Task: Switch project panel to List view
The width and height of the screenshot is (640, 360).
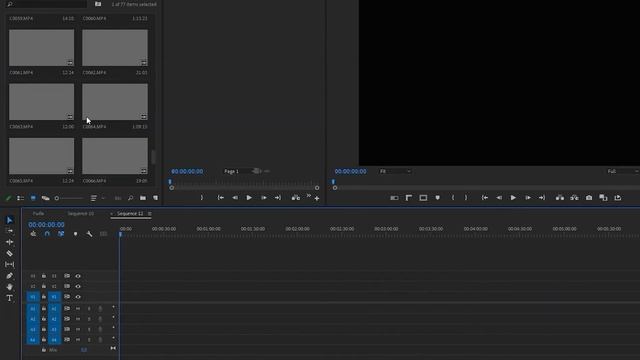Action: [x=20, y=198]
